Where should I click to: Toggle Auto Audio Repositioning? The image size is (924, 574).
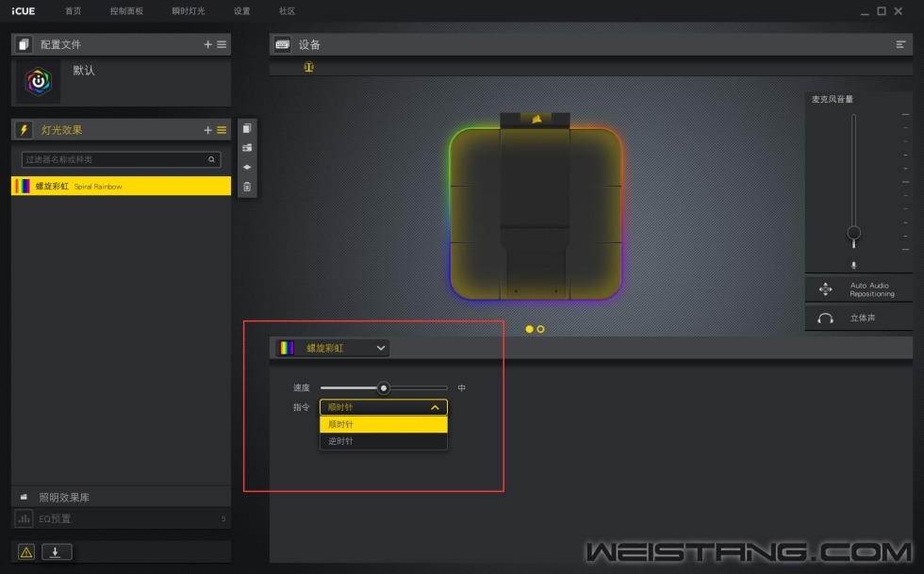(x=859, y=289)
